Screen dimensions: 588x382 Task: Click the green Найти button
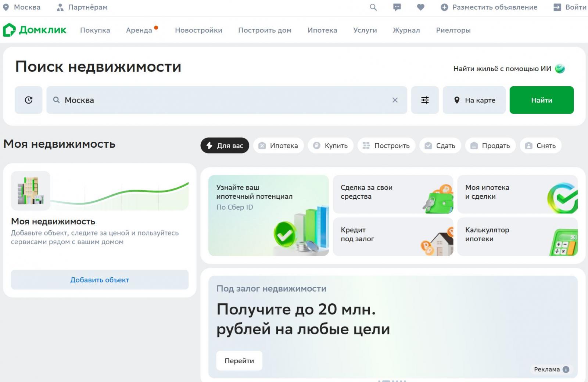[542, 100]
